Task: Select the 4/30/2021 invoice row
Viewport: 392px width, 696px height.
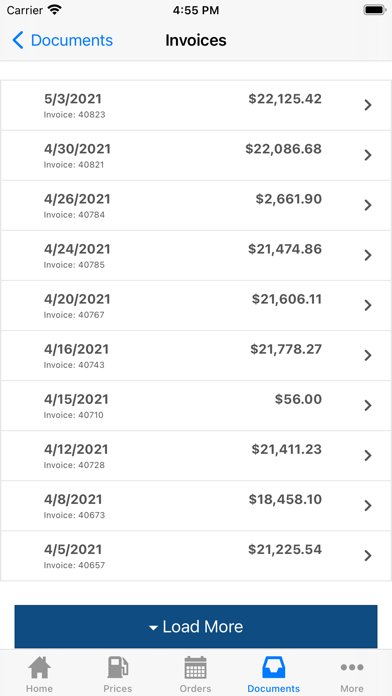Action: (x=196, y=155)
